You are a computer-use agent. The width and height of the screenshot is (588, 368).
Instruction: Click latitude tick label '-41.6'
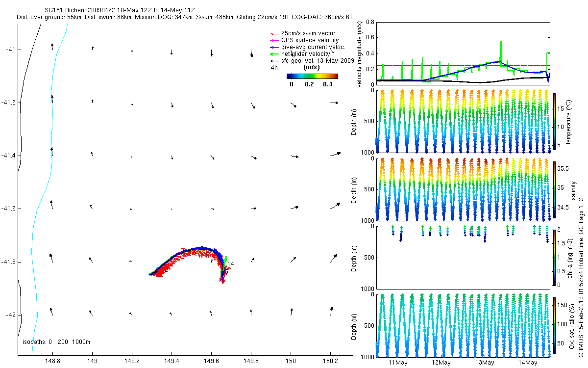10,209
